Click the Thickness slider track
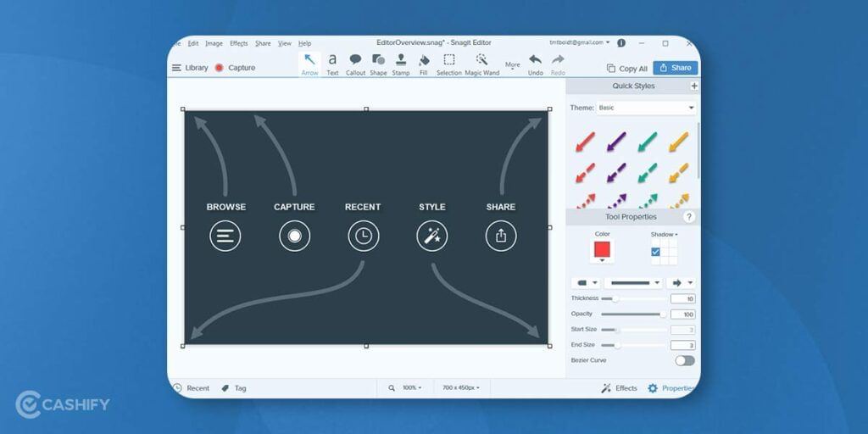This screenshot has height=434, width=868. 633,299
